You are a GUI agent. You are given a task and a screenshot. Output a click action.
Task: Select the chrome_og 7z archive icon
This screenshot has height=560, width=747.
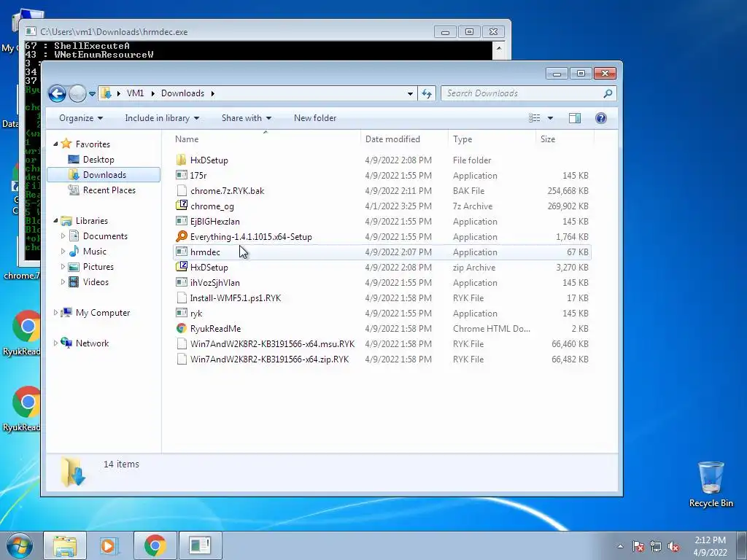pyautogui.click(x=182, y=206)
